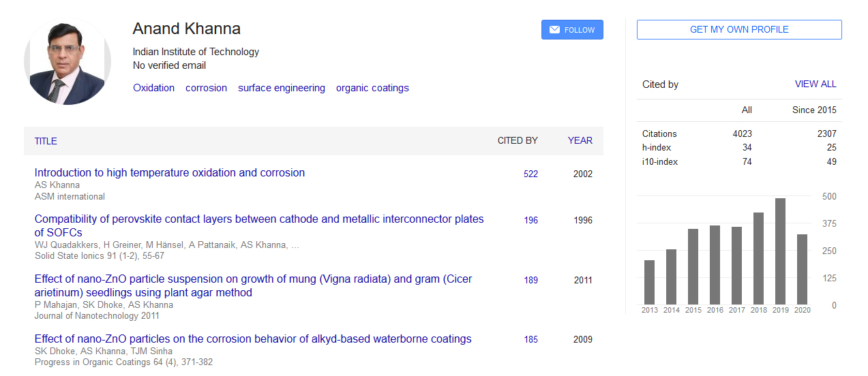The width and height of the screenshot is (868, 376).
Task: Open the perovskite contact layers article
Action: pos(259,219)
